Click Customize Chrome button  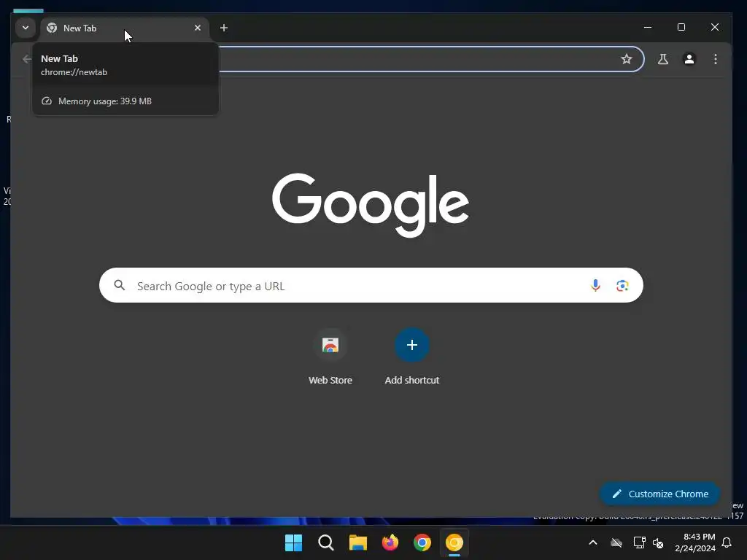[659, 494]
